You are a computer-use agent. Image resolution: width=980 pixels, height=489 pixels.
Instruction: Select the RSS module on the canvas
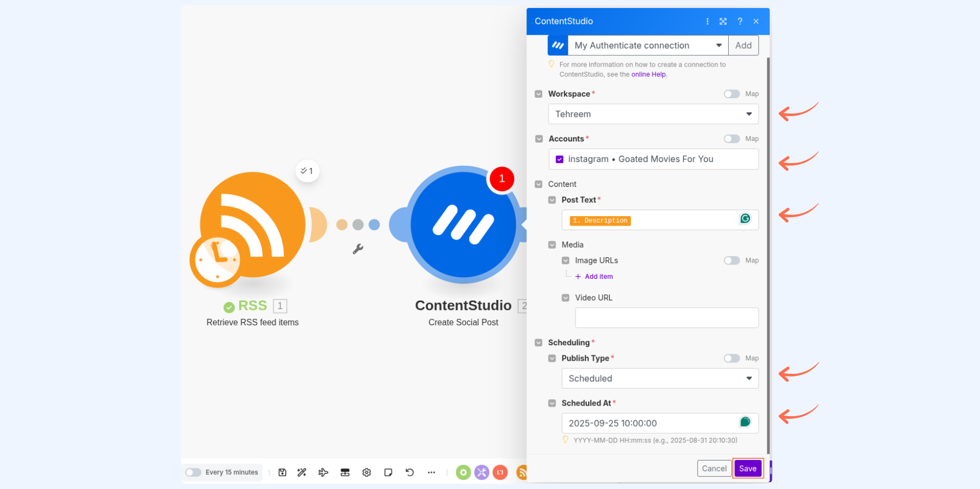point(253,224)
